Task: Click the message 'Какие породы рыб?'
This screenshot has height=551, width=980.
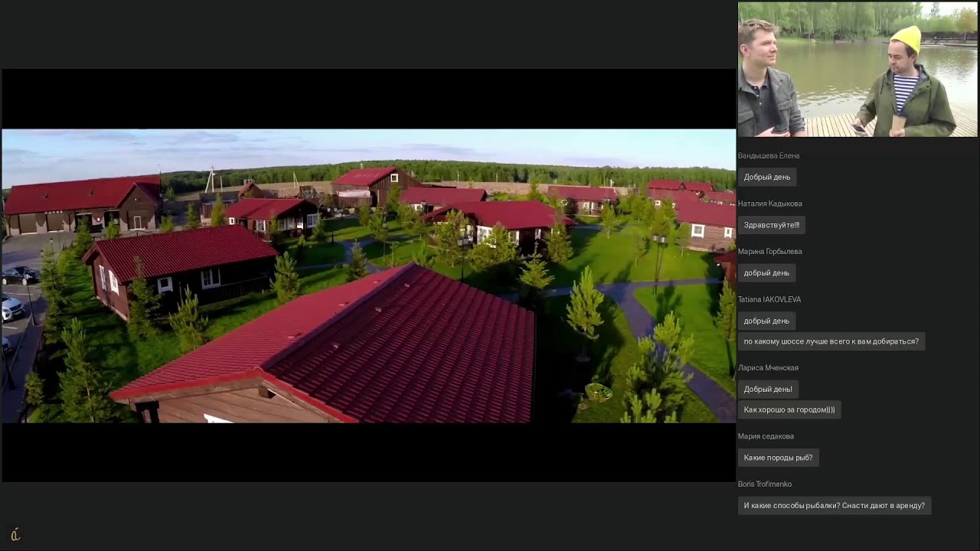Action: tap(779, 458)
